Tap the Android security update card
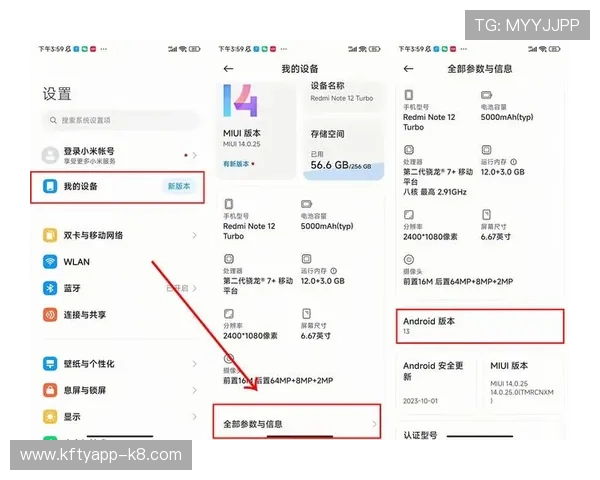The image size is (600, 480). [436, 384]
